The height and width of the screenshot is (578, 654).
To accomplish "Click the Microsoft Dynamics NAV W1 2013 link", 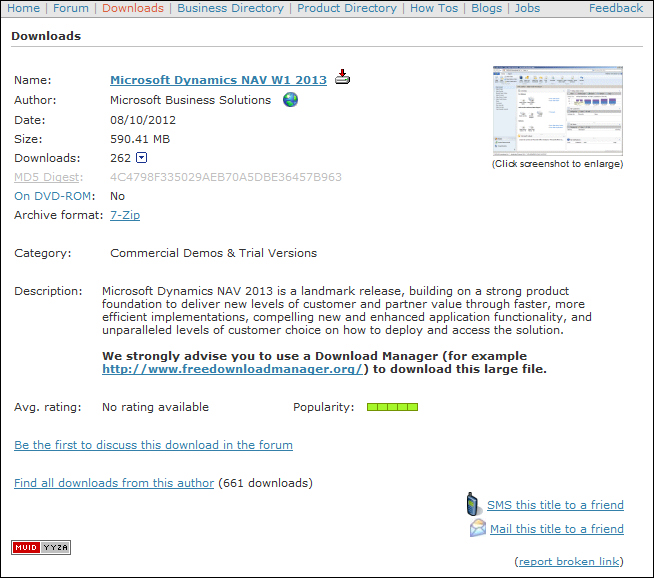I will click(218, 80).
